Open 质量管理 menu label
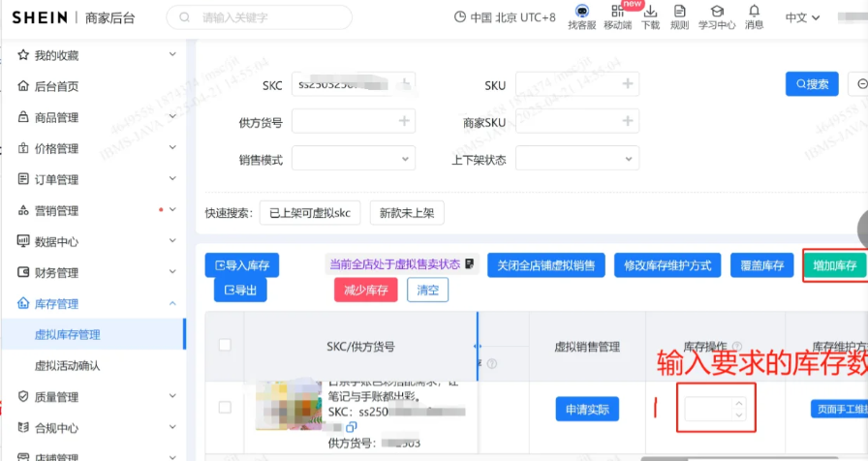The width and height of the screenshot is (868, 461). click(x=56, y=397)
